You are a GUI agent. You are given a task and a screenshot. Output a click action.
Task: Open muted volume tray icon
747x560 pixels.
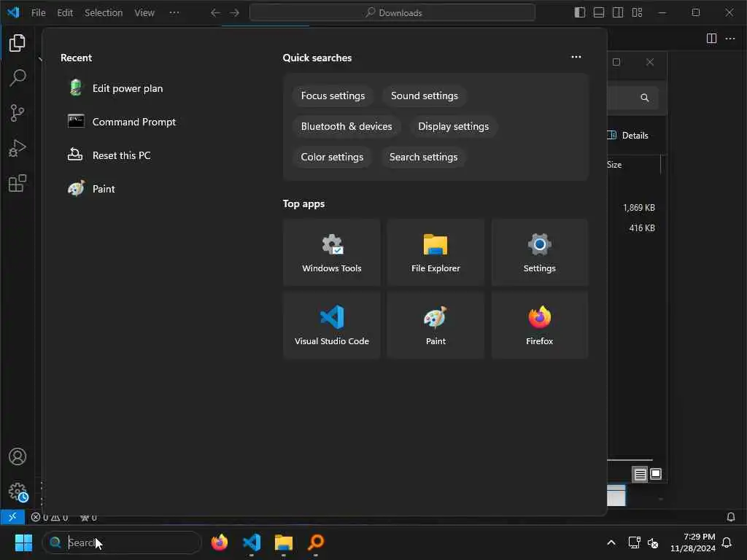pos(653,542)
